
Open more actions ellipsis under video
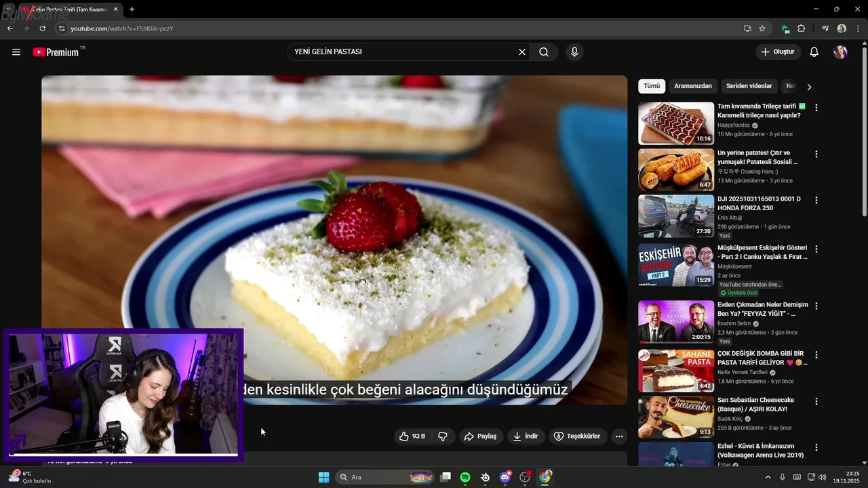(x=619, y=436)
